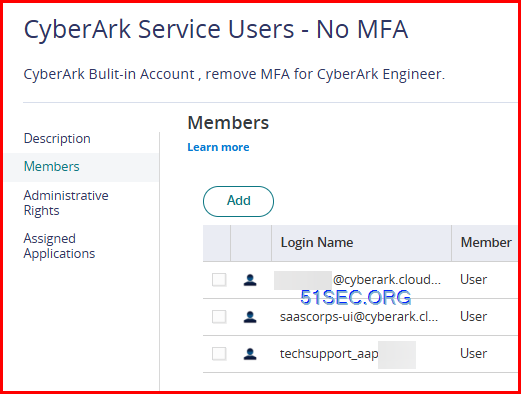Click the Add member button
Image resolution: width=521 pixels, height=394 pixels.
click(238, 201)
